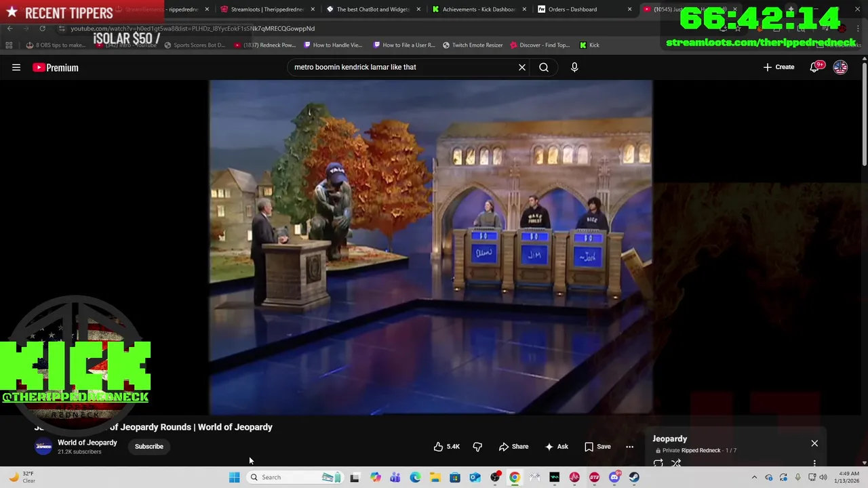Switch to Google Chrome in the taskbar

click(515, 477)
